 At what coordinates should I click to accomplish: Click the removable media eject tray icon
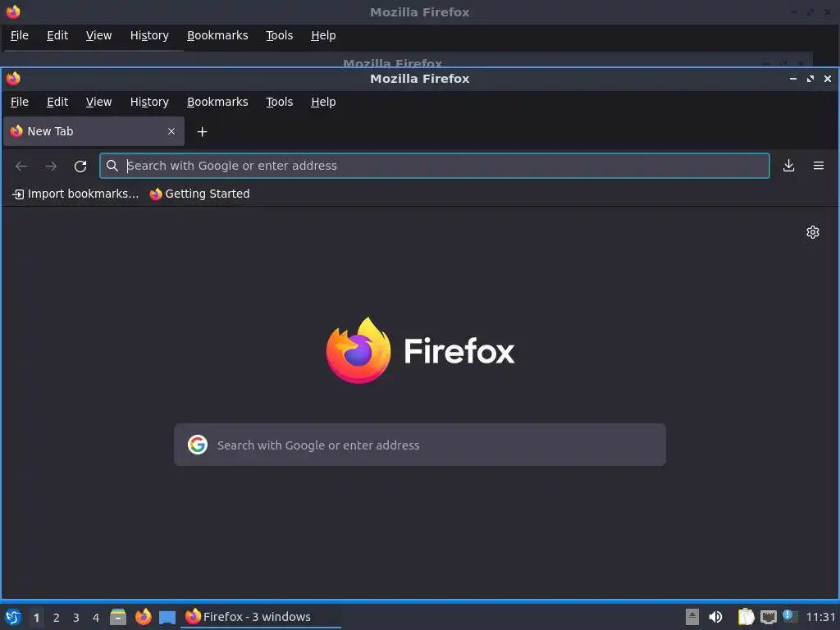[692, 617]
